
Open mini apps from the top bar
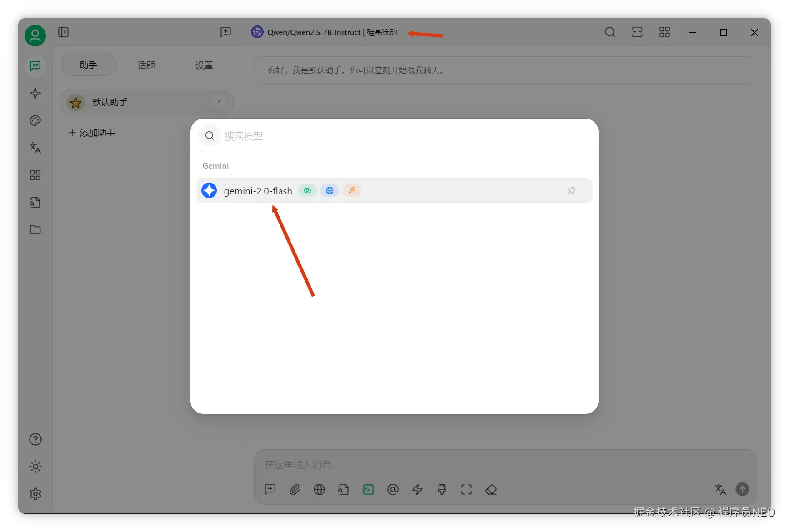tap(664, 32)
